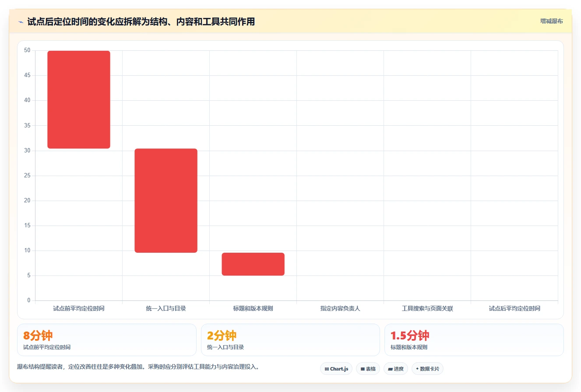
Task: Click x-axis label 工具搜索与页面关联
Action: click(427, 308)
